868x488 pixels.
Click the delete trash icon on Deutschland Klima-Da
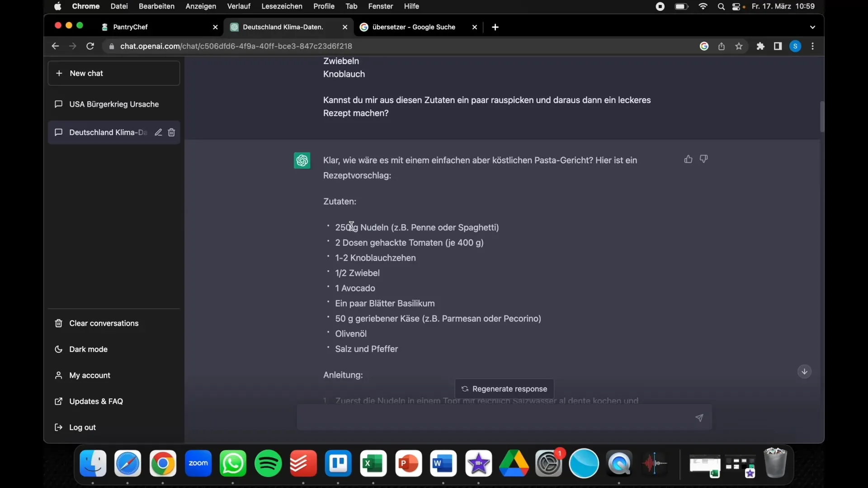point(172,132)
